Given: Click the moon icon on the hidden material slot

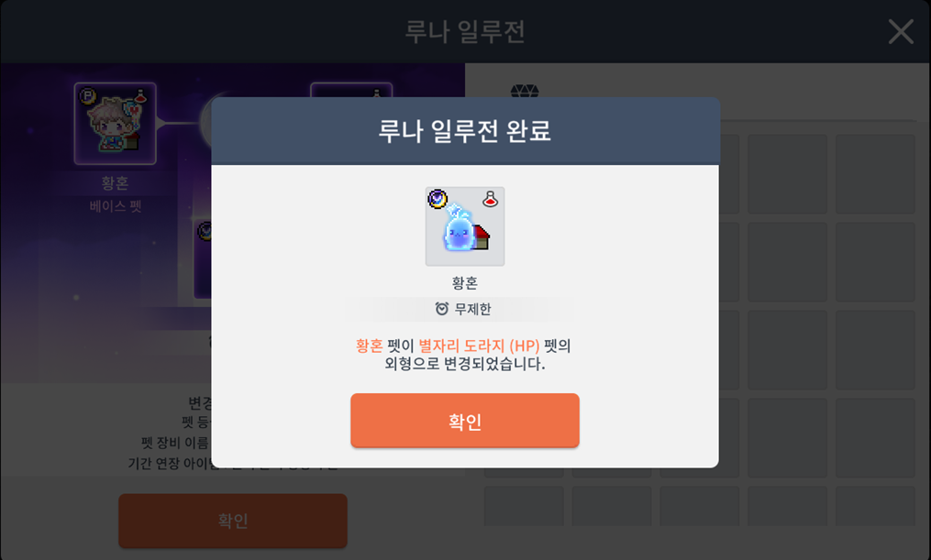Looking at the screenshot, I should tap(205, 230).
